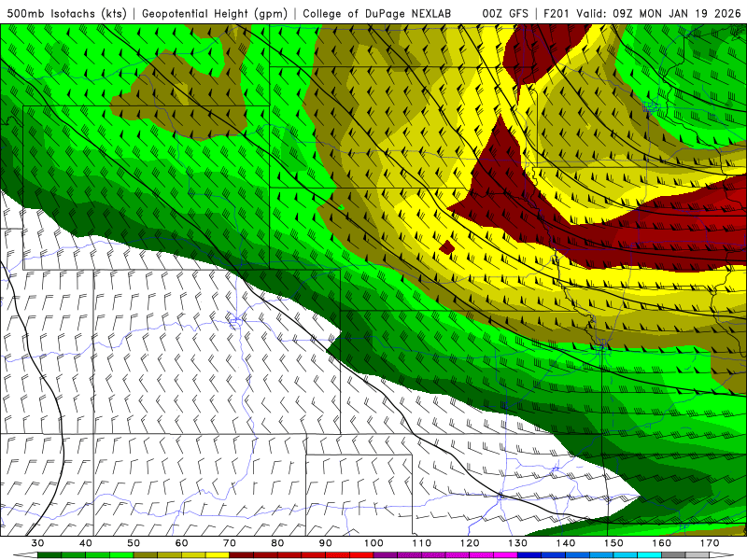Viewport: 747px width, 560px height.
Task: Click the bright red 95-100 kt legend swatch
Action: tap(361, 555)
